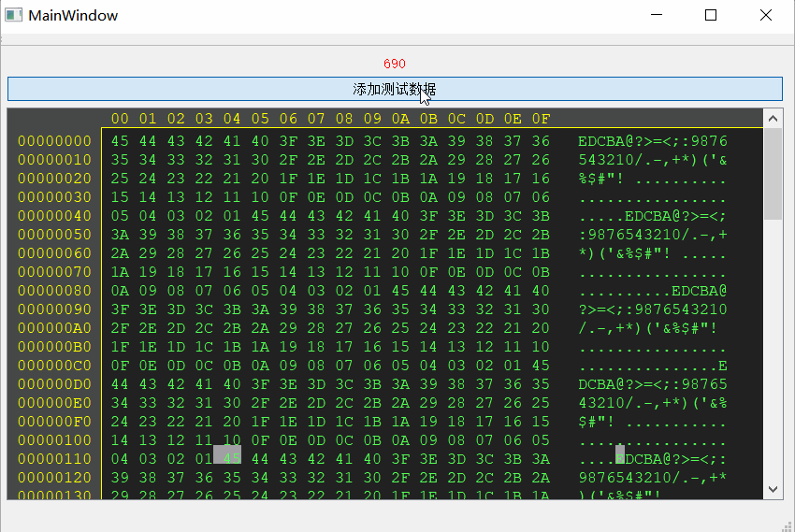Select address row 000000D0
The image size is (795, 532).
54,384
